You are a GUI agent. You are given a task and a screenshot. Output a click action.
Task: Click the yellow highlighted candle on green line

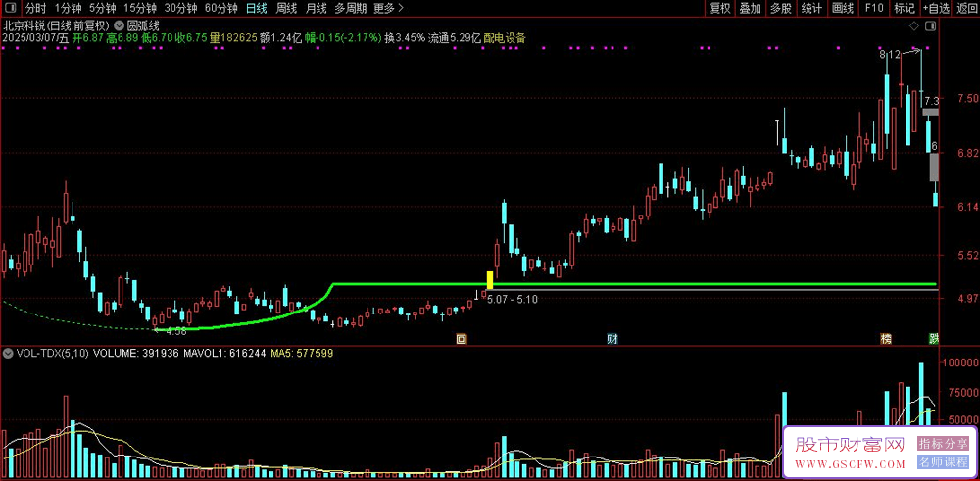tap(490, 280)
